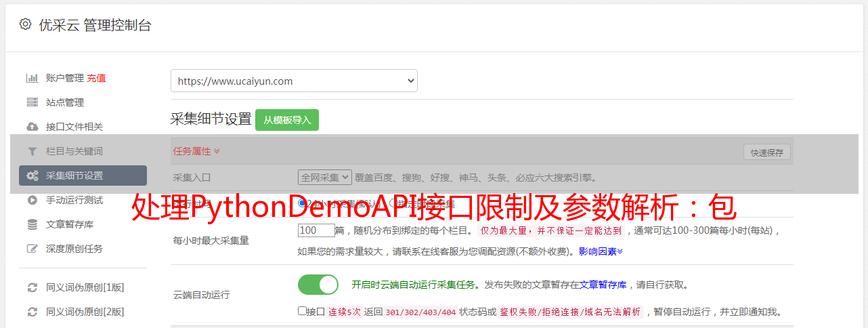Collapse the 任务属性 section
This screenshot has width=868, height=328.
(x=196, y=151)
